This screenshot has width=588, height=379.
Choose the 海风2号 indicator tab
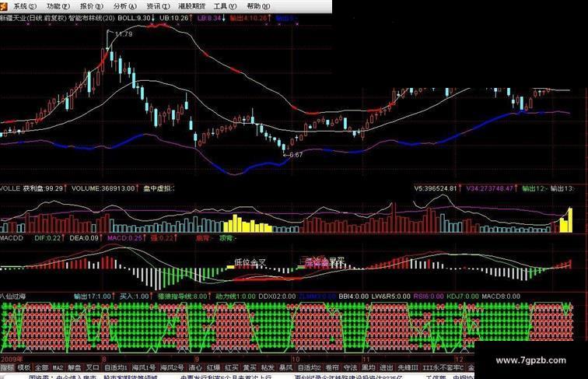click(x=172, y=368)
